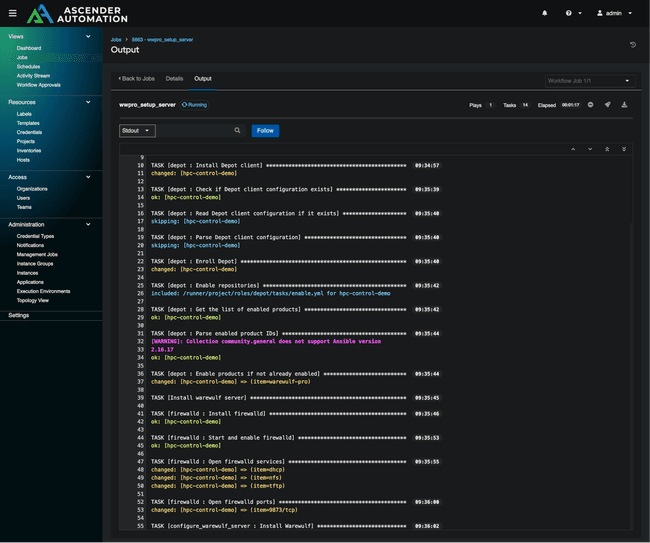Relaunch job with rocket icon
650x543 pixels.
tap(607, 104)
